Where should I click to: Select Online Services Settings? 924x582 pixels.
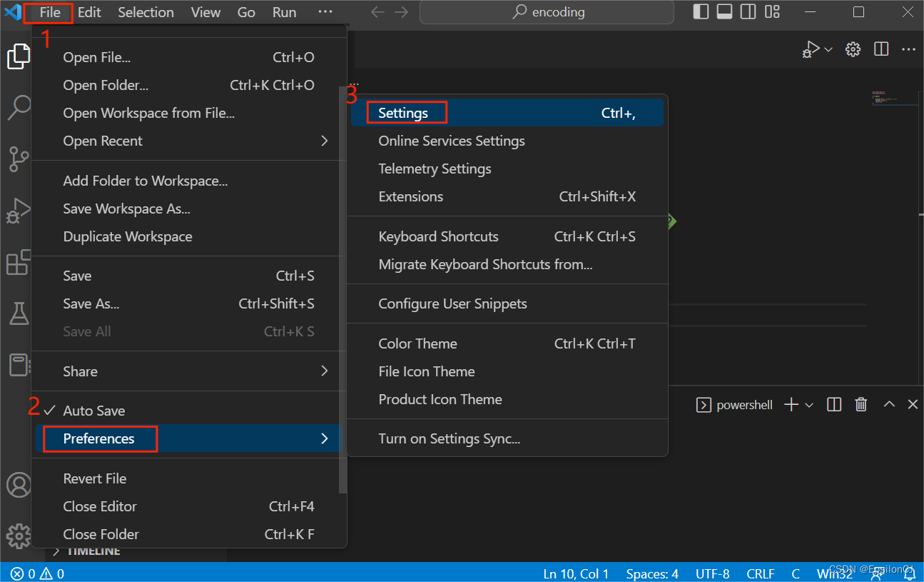pyautogui.click(x=507, y=141)
